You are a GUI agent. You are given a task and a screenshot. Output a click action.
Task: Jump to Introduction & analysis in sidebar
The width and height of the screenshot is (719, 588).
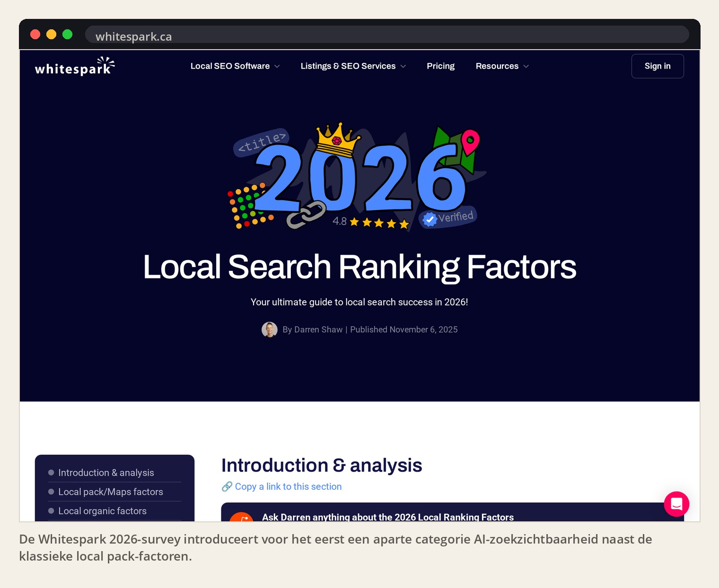coord(106,473)
